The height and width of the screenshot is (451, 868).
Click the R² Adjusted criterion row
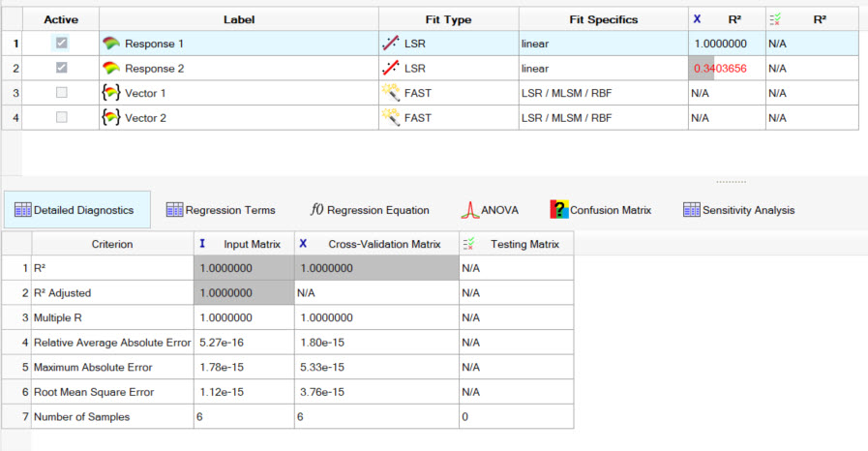click(x=112, y=292)
